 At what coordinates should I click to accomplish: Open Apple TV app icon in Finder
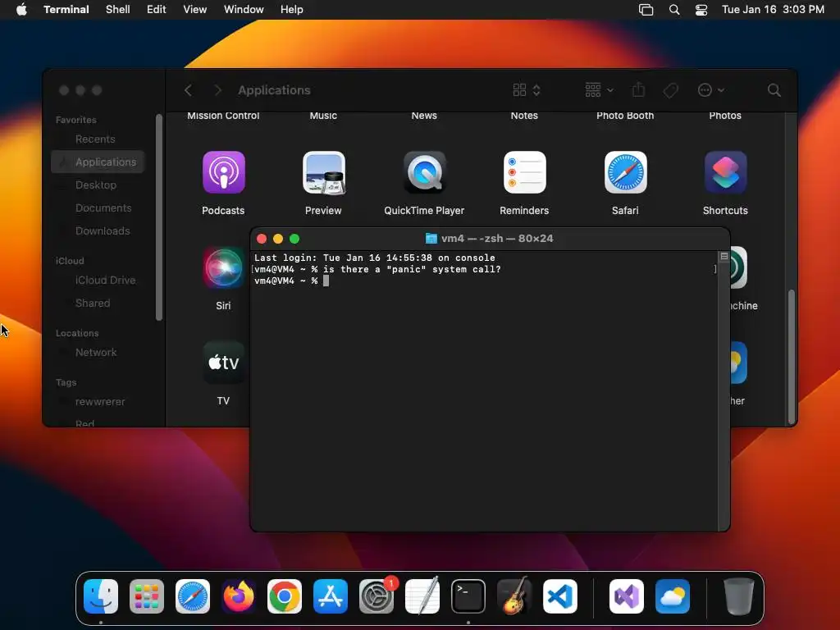[x=223, y=363]
